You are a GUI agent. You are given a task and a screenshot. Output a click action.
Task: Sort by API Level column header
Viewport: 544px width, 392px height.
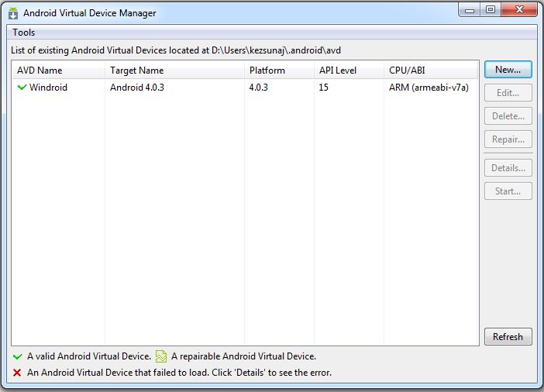[x=349, y=70]
